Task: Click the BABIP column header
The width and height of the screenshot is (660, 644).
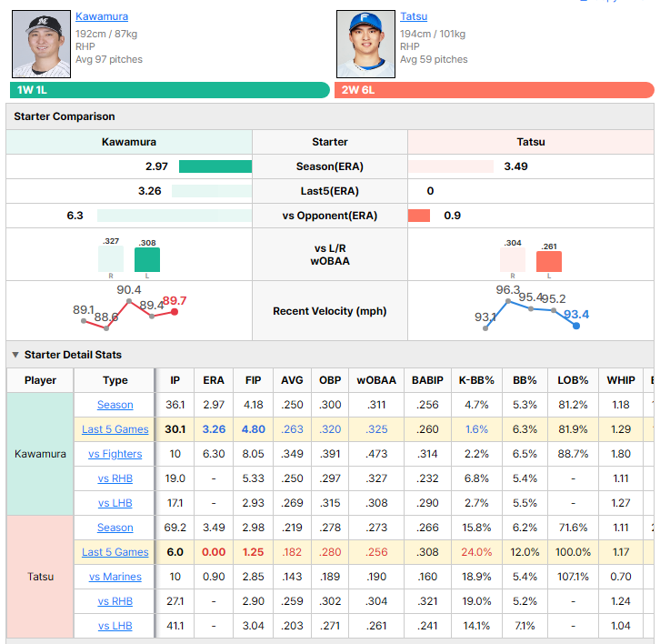Action: tap(427, 380)
